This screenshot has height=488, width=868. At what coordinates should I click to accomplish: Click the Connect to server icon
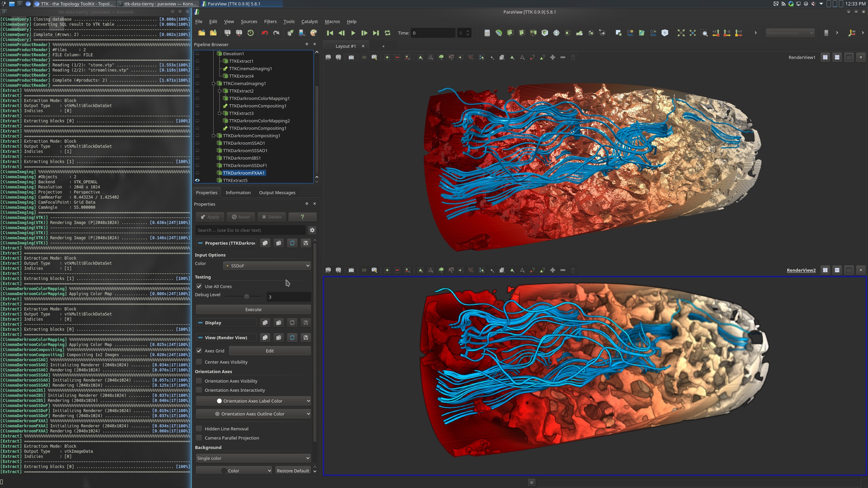(228, 33)
